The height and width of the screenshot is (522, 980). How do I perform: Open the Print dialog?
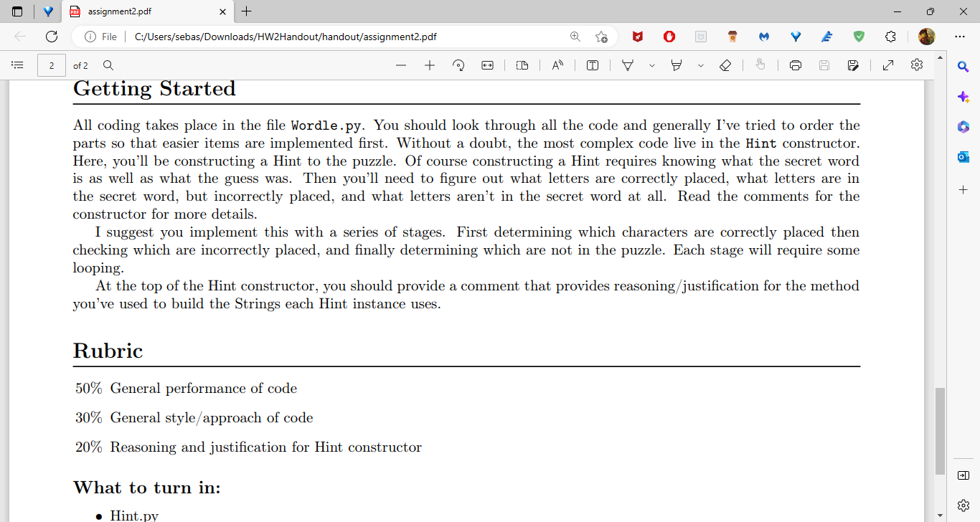pos(796,65)
